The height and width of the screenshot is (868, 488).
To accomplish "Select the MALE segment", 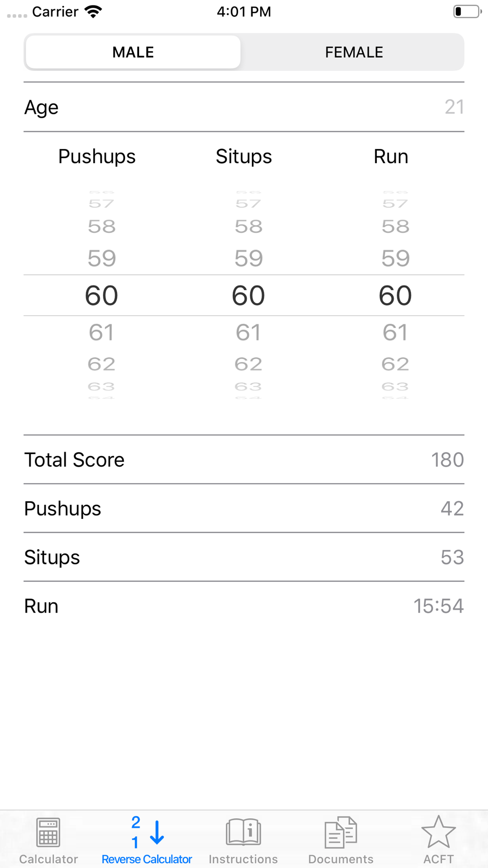I will [133, 52].
